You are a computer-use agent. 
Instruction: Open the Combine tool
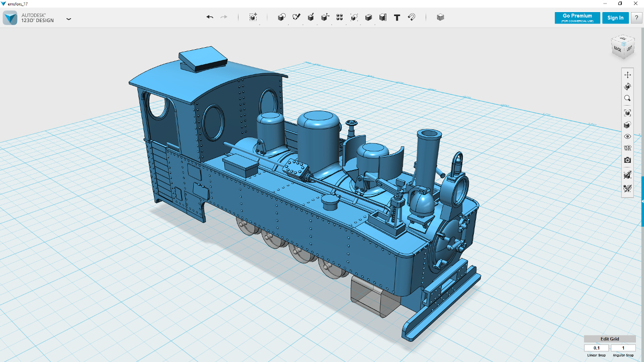(x=368, y=17)
